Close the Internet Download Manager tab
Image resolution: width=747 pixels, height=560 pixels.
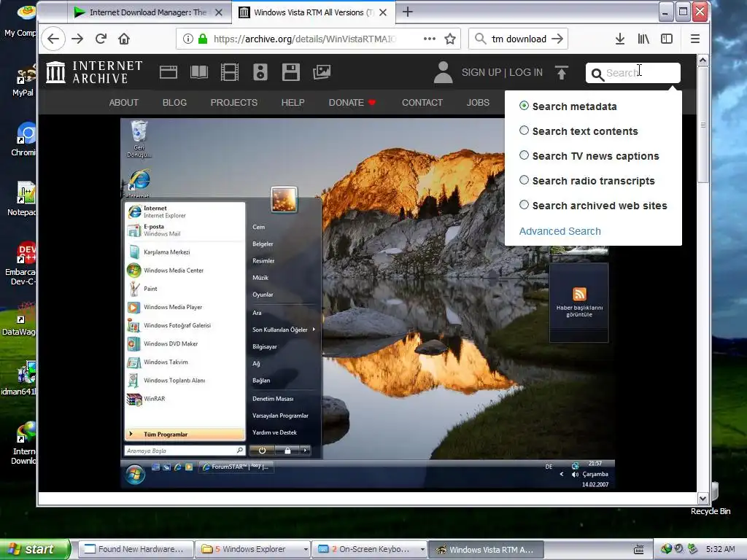tap(219, 12)
